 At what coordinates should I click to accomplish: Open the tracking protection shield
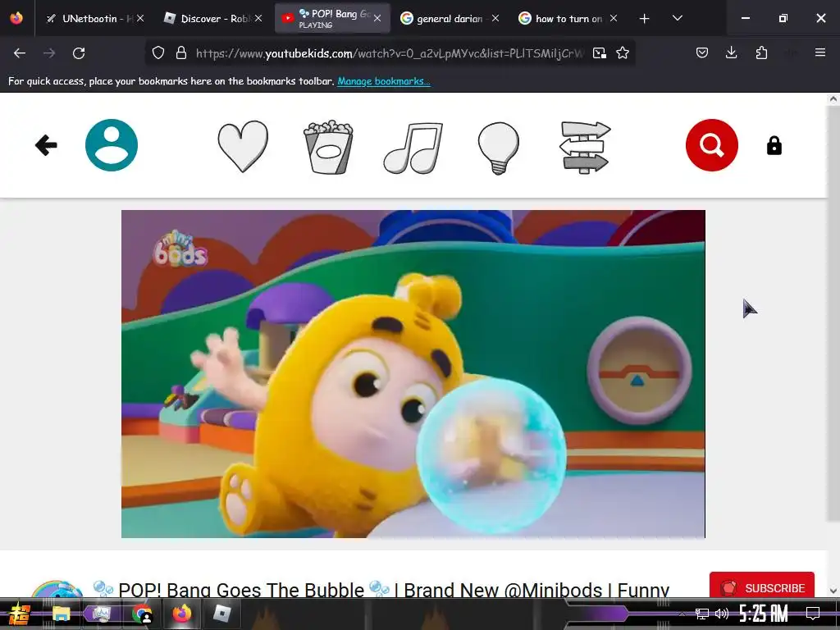coord(158,53)
